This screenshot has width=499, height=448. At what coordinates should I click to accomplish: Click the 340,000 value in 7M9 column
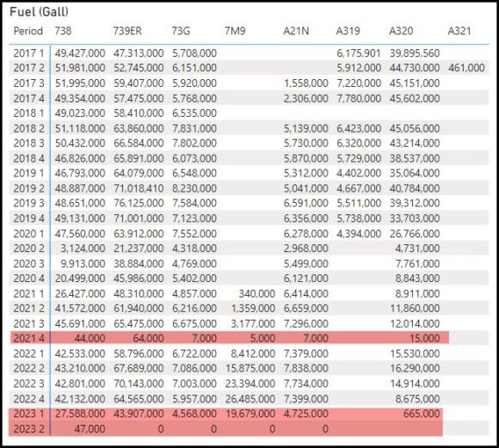point(257,294)
